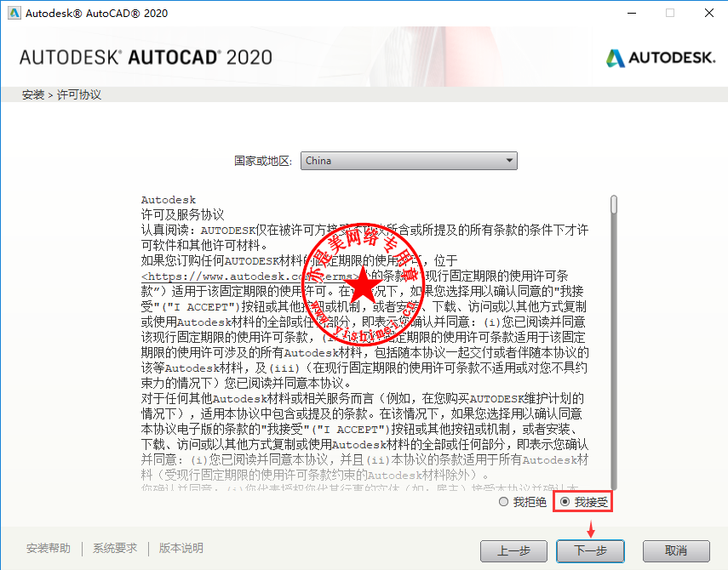Click the AUTODESK AUTOCAD 2020 header title

[x=146, y=58]
